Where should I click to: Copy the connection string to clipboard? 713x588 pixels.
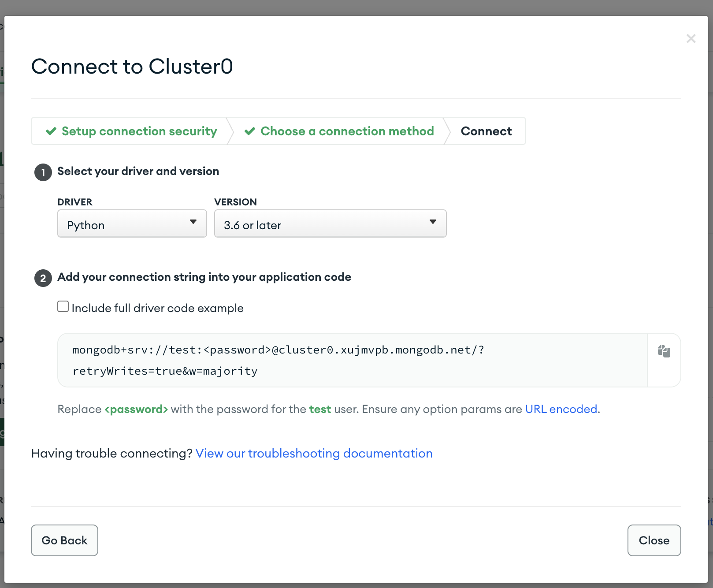point(664,351)
